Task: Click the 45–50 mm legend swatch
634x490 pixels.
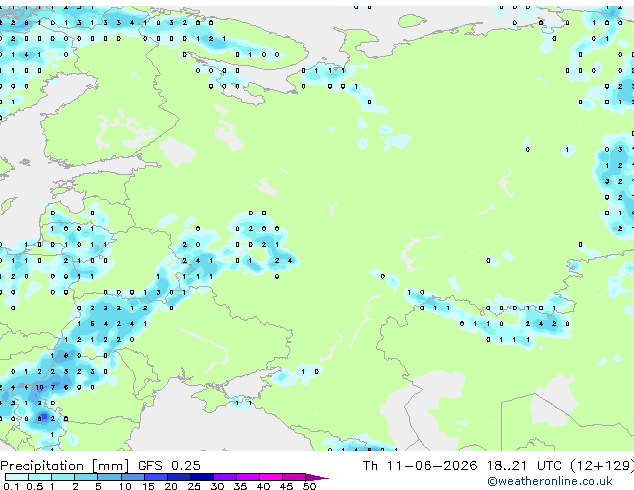Action: (294, 477)
